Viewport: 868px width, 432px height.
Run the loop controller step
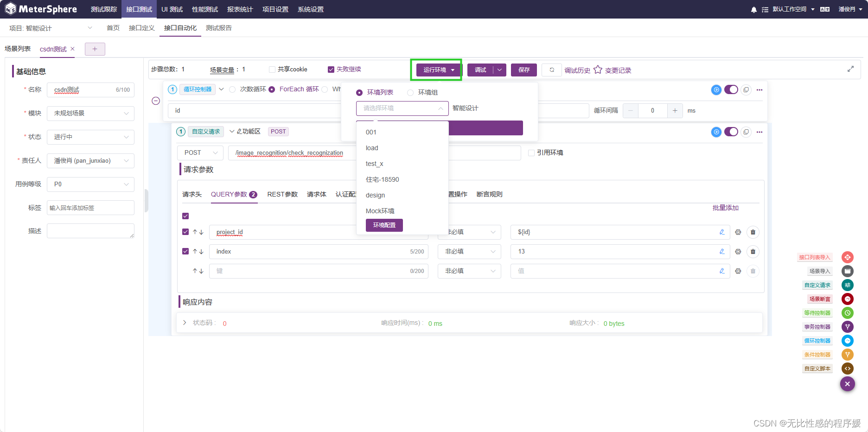(x=716, y=90)
